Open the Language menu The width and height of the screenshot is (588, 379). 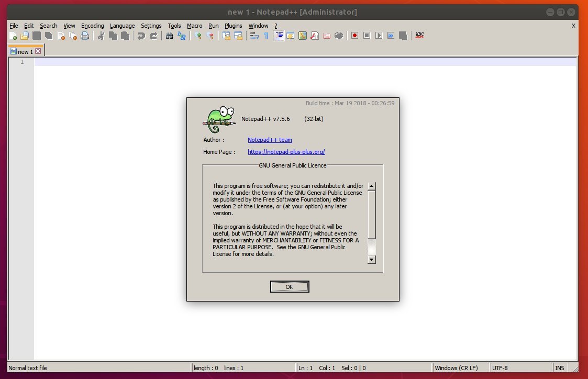click(x=122, y=26)
